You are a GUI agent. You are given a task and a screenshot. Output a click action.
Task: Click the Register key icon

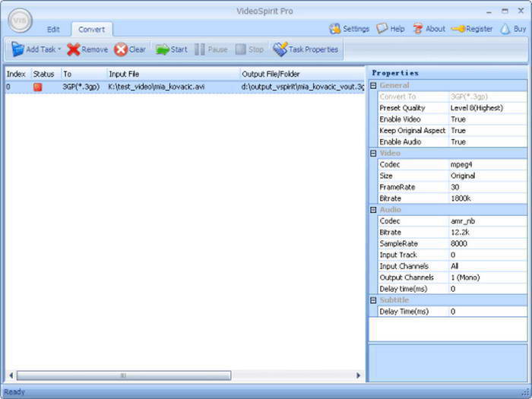[x=458, y=29]
